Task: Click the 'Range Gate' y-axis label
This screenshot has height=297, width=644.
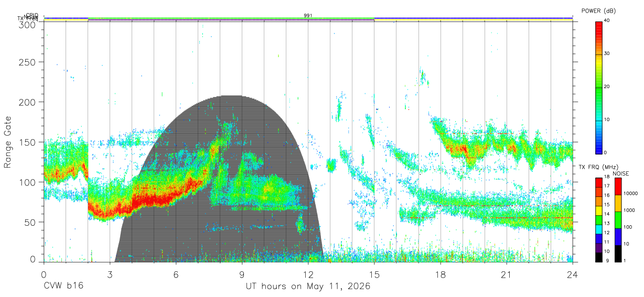Action: (8, 141)
